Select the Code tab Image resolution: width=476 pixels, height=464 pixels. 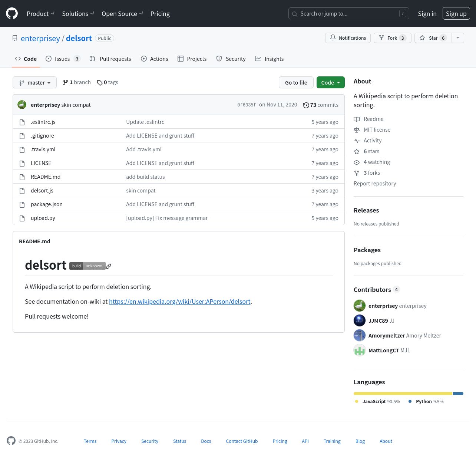pyautogui.click(x=26, y=59)
